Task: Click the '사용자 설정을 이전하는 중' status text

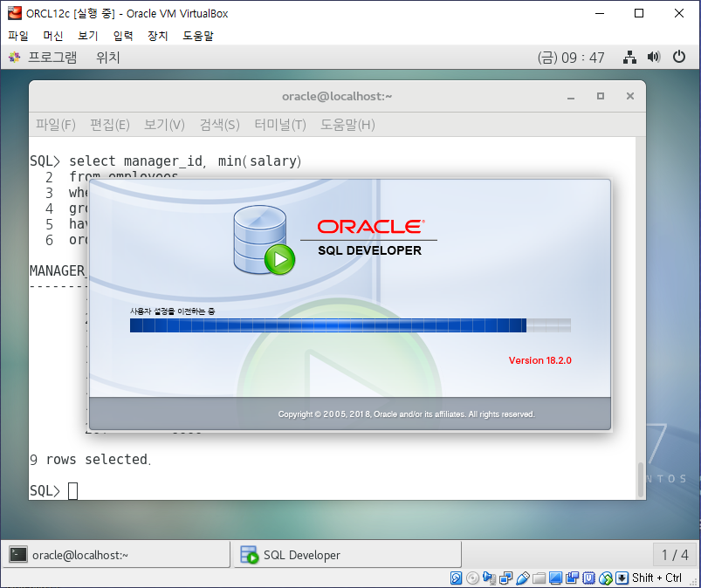Action: point(173,311)
